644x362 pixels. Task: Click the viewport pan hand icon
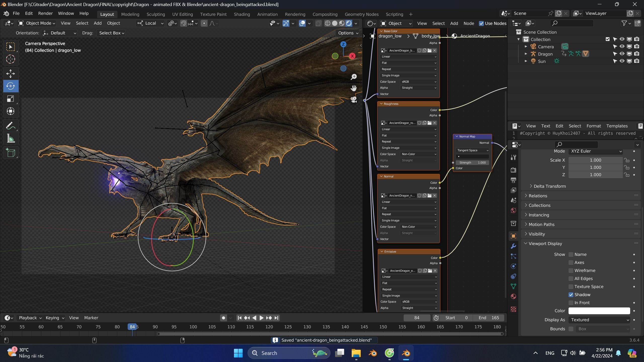click(x=354, y=88)
